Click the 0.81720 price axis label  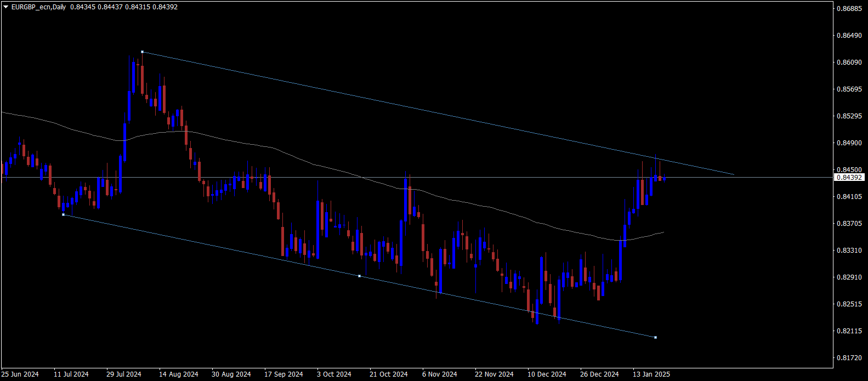click(849, 358)
